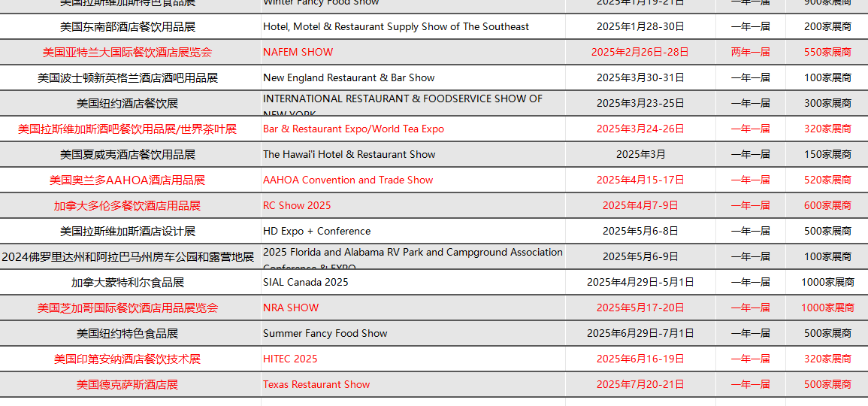Select the 美国夏威夷酒店餐饮用品展 cell
The width and height of the screenshot is (868, 406).
click(128, 154)
